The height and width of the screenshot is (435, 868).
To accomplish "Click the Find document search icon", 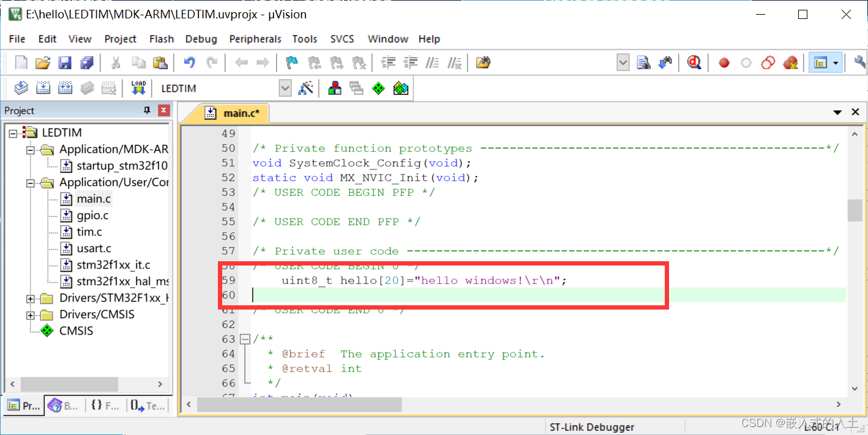I will [x=643, y=62].
